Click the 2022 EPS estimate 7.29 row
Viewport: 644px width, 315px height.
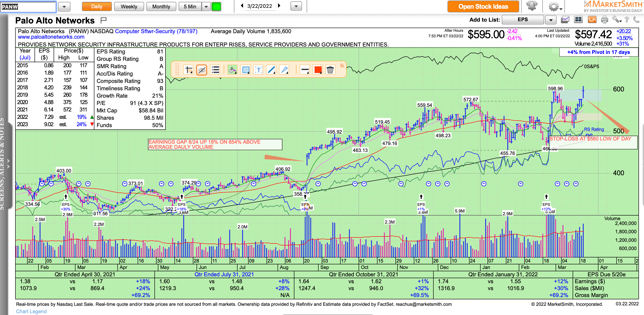(55, 117)
